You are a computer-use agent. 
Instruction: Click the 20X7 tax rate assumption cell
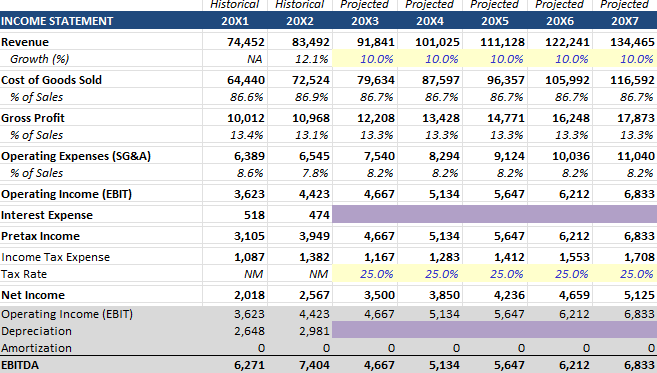[x=625, y=274]
